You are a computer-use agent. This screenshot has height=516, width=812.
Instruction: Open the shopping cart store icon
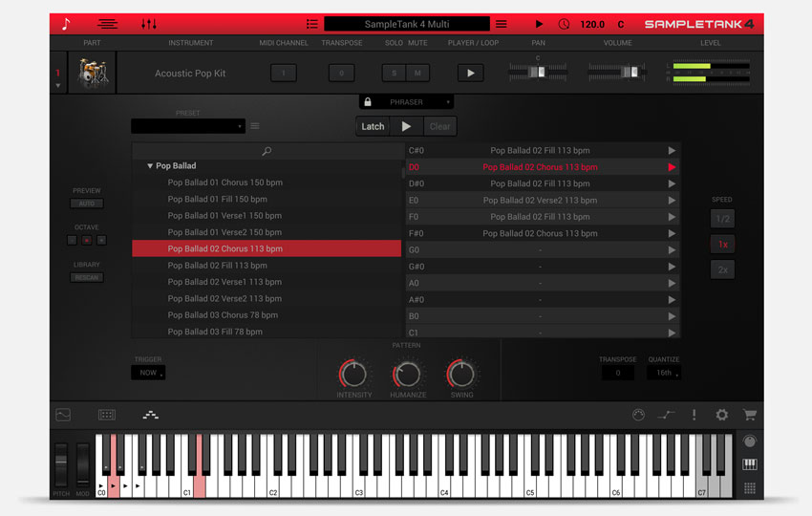(x=749, y=415)
